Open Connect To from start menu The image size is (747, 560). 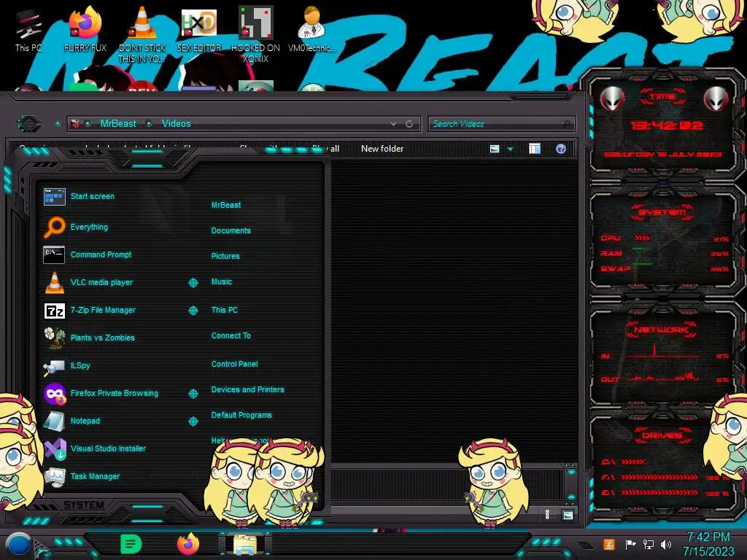231,335
